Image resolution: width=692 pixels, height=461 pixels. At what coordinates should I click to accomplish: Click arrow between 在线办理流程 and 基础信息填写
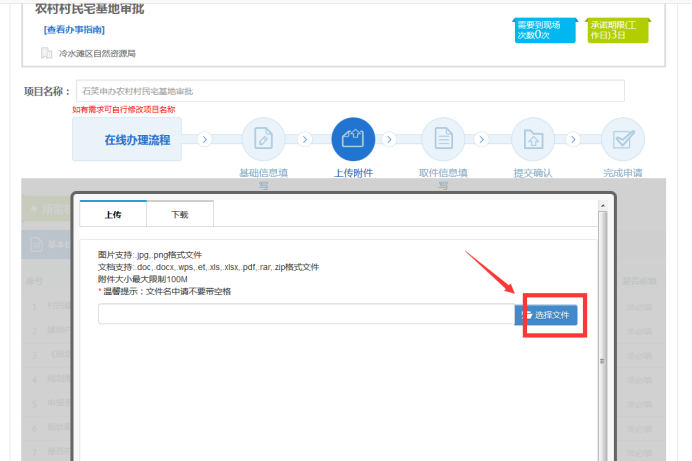pos(204,139)
